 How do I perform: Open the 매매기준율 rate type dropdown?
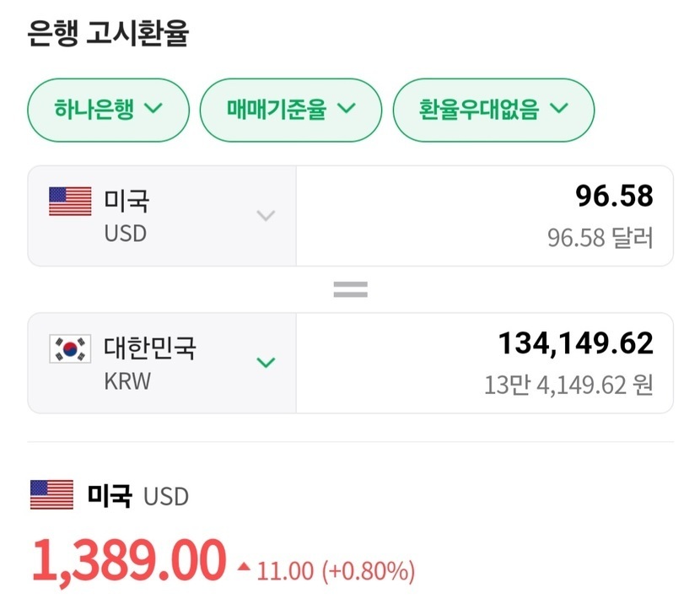(x=291, y=110)
